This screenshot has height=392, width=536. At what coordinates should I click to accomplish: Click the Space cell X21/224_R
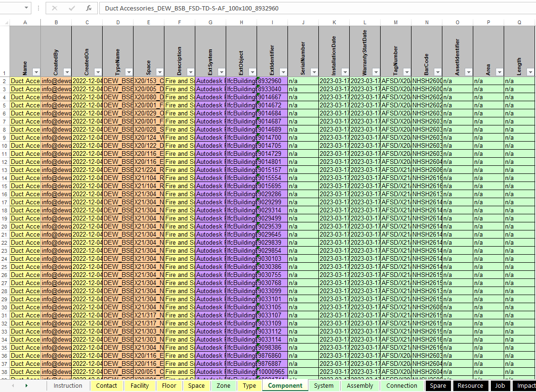coord(149,170)
